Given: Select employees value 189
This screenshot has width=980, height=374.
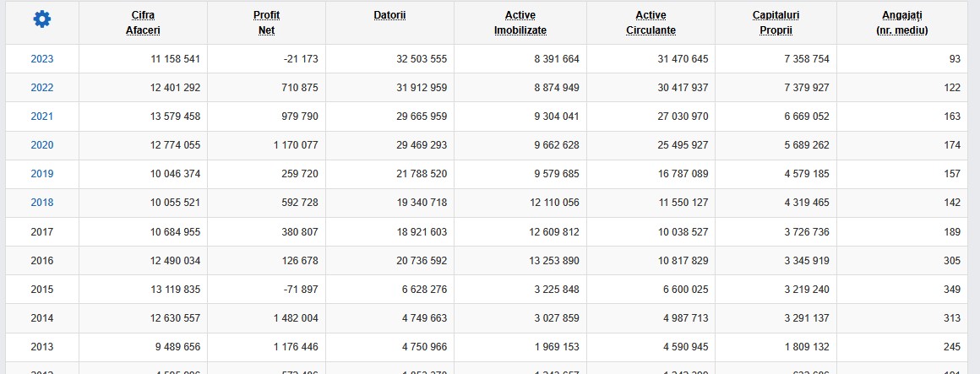Looking at the screenshot, I should pyautogui.click(x=952, y=231).
